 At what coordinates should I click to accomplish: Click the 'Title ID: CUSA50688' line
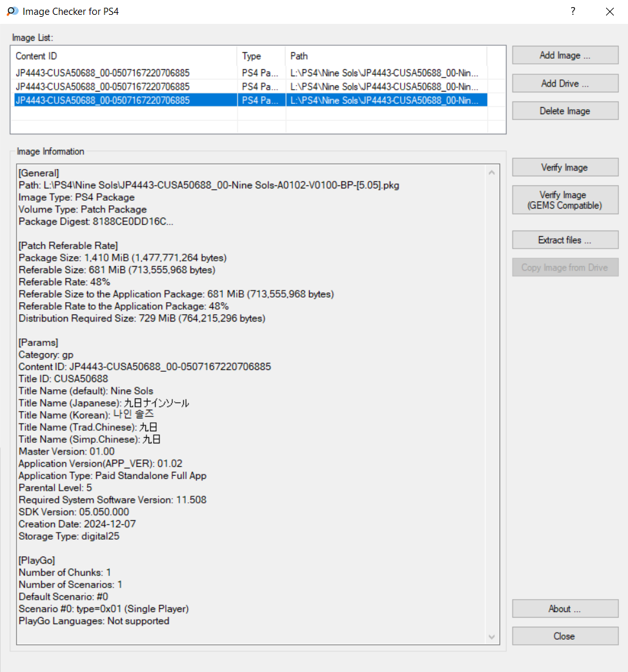click(63, 379)
